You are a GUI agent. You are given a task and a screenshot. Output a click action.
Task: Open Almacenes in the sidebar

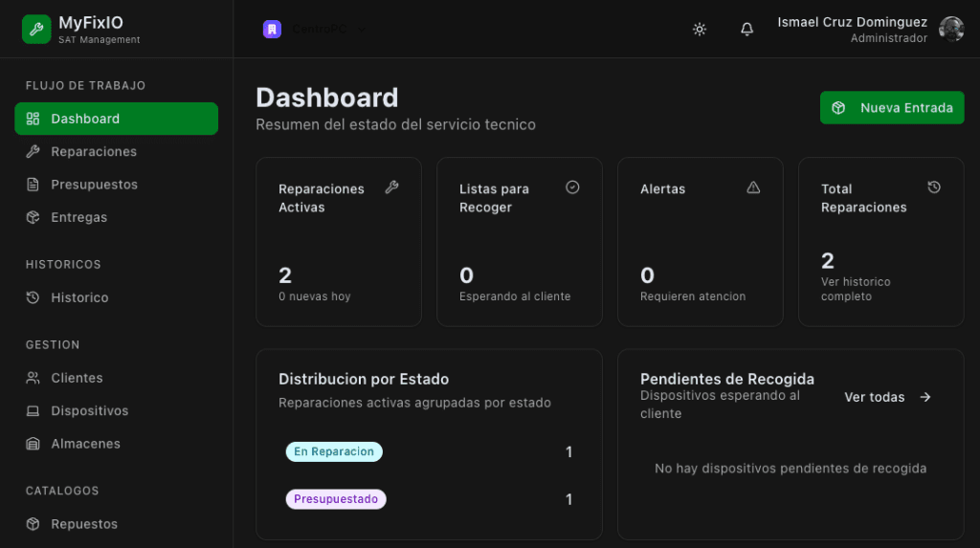click(x=116, y=444)
